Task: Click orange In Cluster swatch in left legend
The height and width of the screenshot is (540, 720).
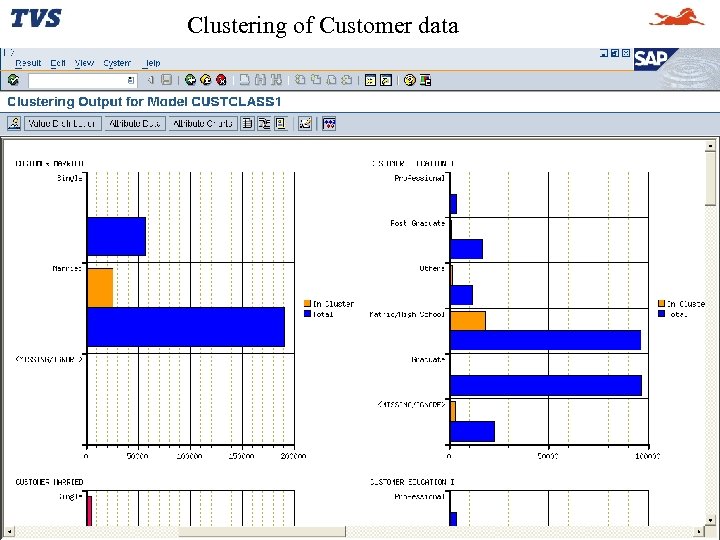Action: [307, 304]
